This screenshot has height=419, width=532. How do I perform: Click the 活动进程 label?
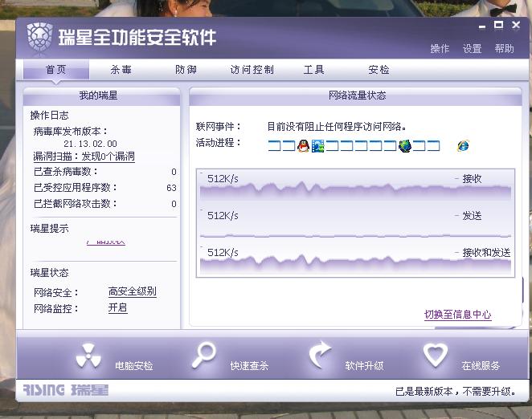click(x=218, y=143)
